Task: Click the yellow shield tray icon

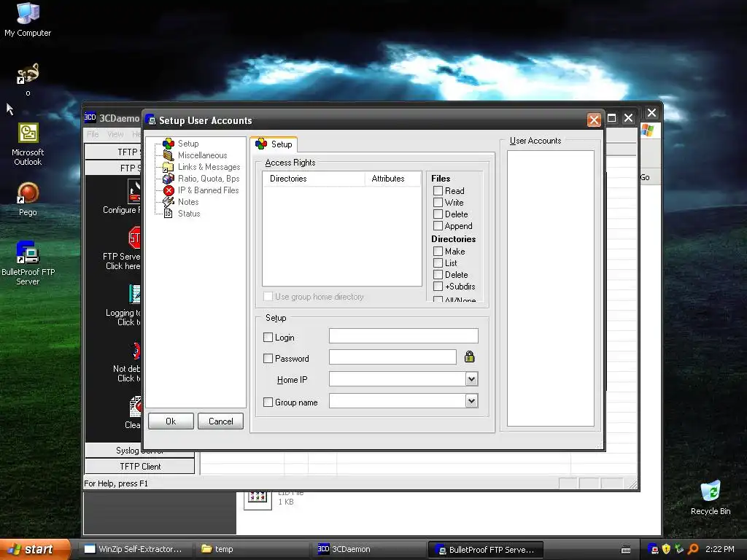Action: tap(667, 549)
